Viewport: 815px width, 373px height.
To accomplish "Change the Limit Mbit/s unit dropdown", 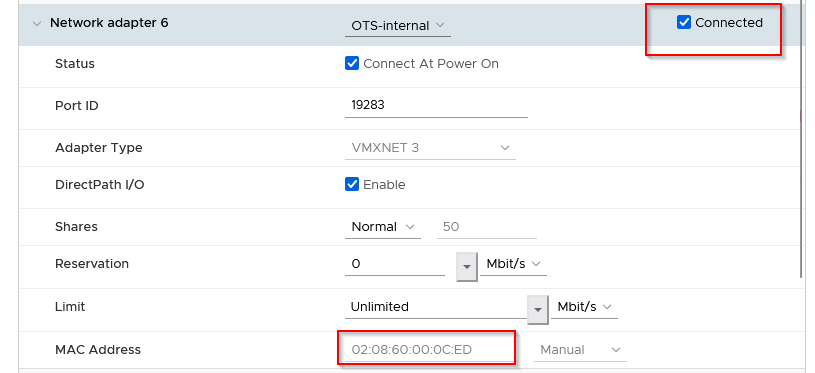I will point(584,307).
